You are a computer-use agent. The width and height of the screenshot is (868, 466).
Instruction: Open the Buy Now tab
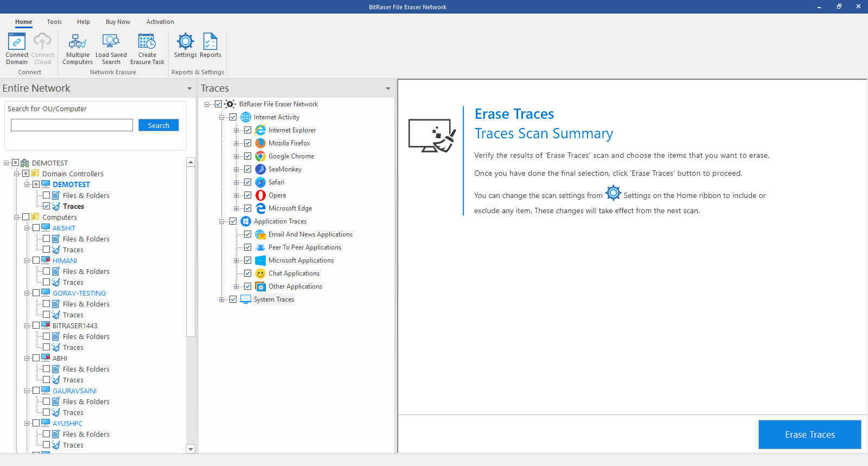tap(118, 22)
